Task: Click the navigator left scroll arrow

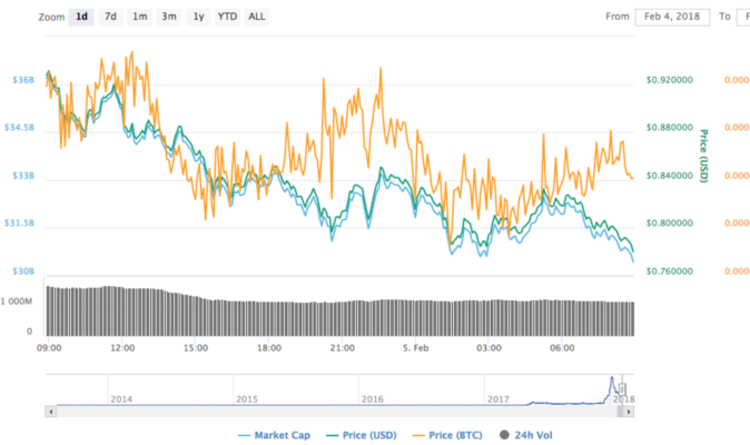Action: pos(51,410)
